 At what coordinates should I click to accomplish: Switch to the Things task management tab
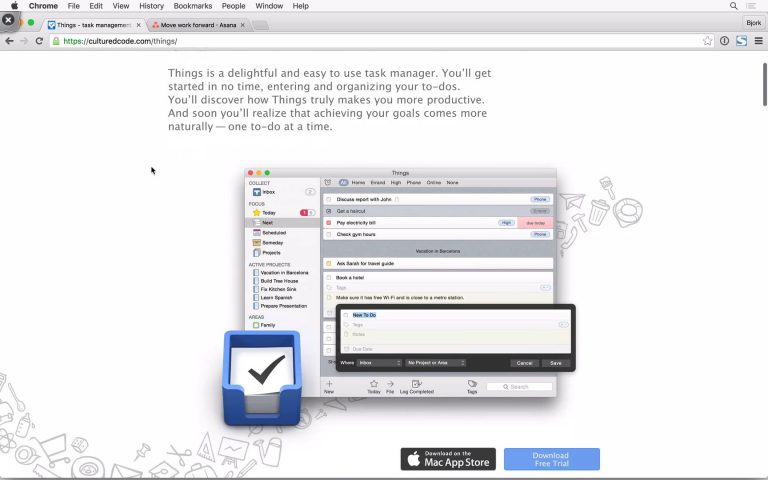point(93,25)
